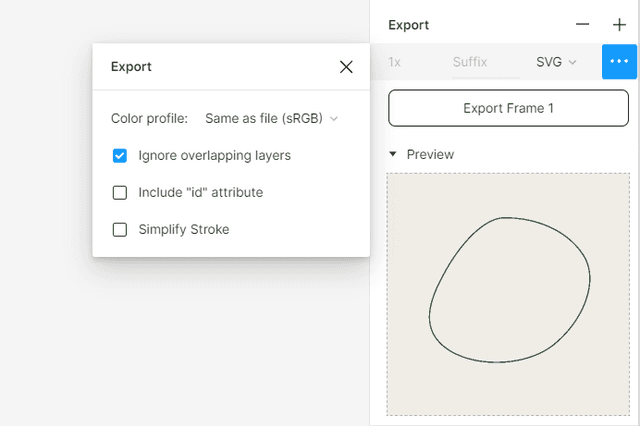Image resolution: width=640 pixels, height=426 pixels.
Task: Open the SVG format dropdown
Action: tap(556, 62)
